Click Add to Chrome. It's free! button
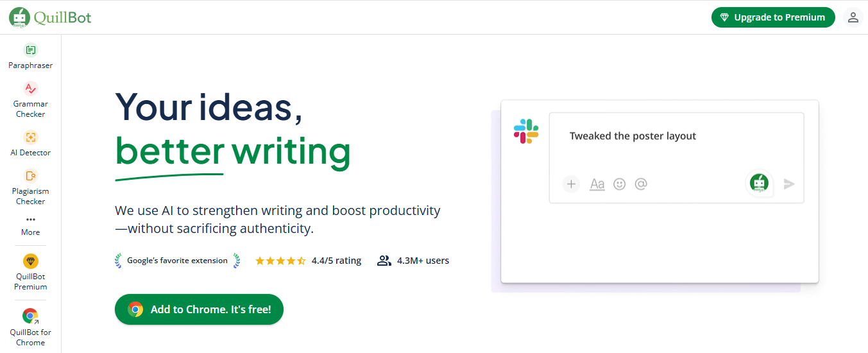This screenshot has width=868, height=353. coord(199,309)
